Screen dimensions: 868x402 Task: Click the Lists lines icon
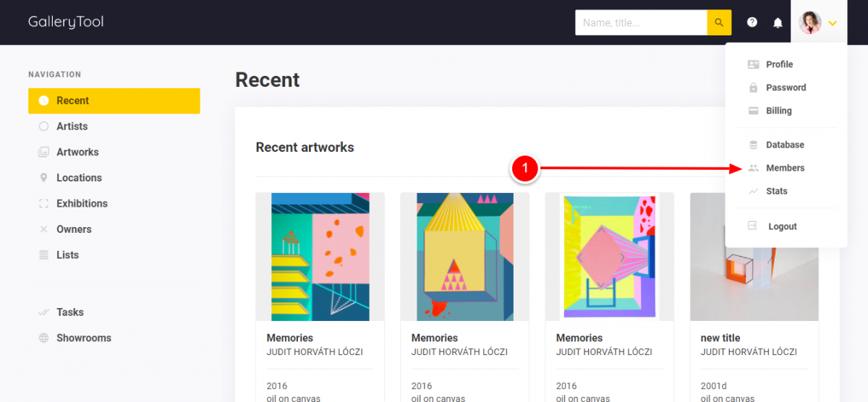click(x=43, y=255)
